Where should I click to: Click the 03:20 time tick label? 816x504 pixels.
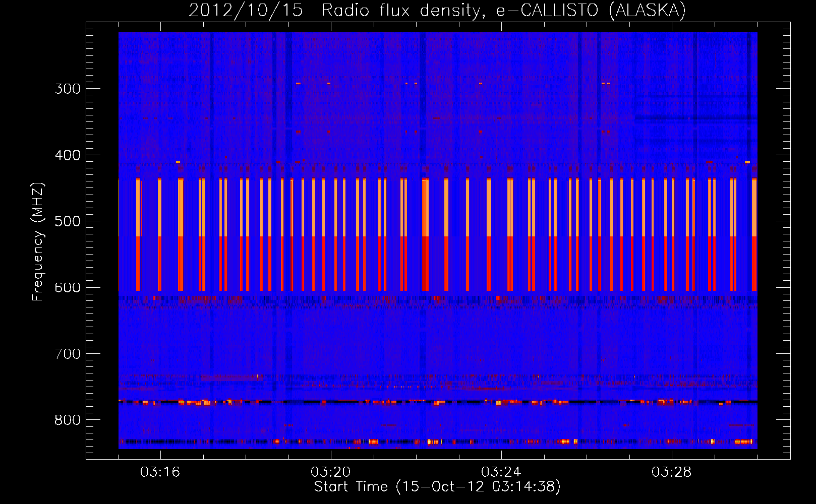click(331, 472)
